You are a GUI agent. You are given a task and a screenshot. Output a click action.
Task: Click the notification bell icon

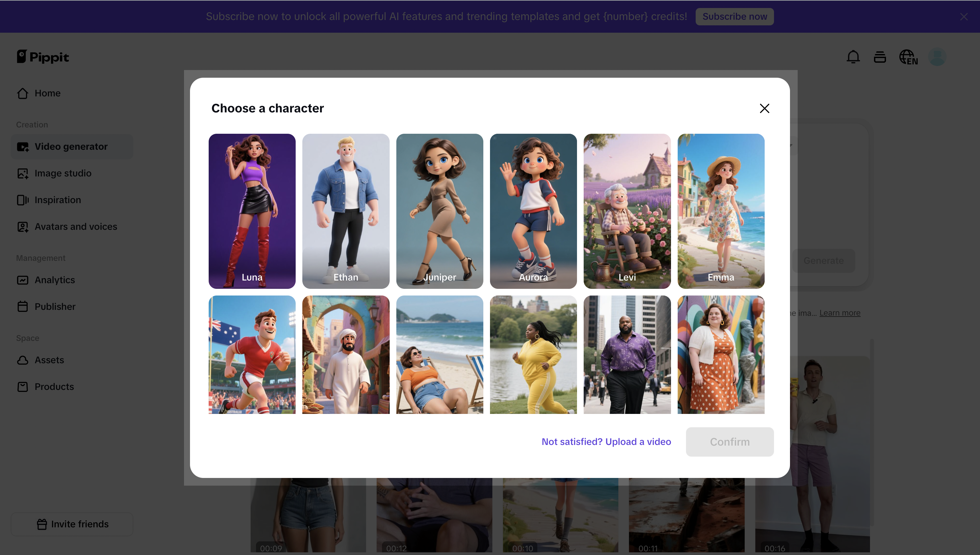pos(853,57)
